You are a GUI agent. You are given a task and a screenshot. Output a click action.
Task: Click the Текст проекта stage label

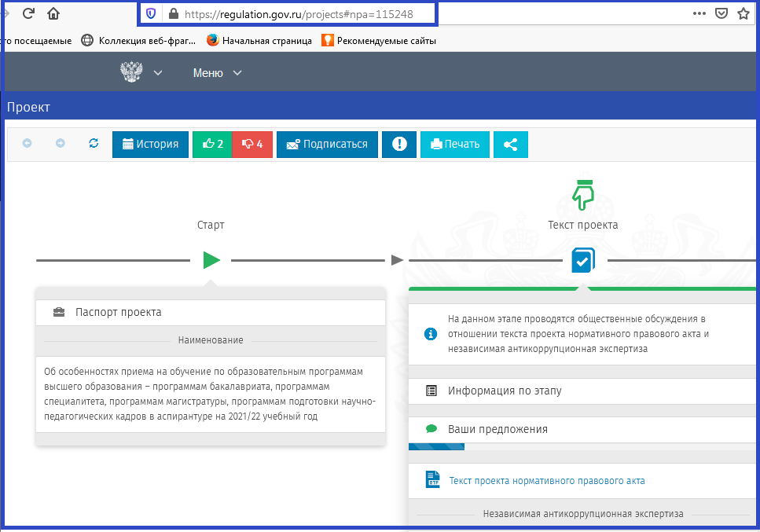click(x=582, y=225)
